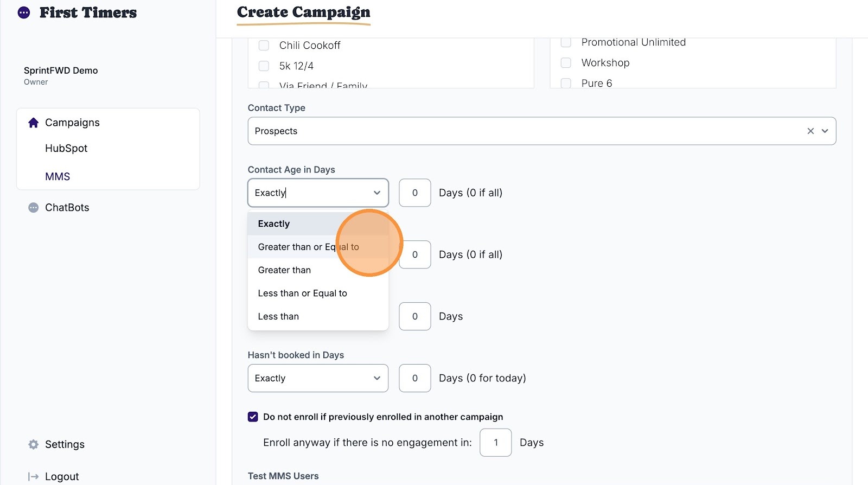
Task: Go to the MMS campaigns page
Action: 58,177
